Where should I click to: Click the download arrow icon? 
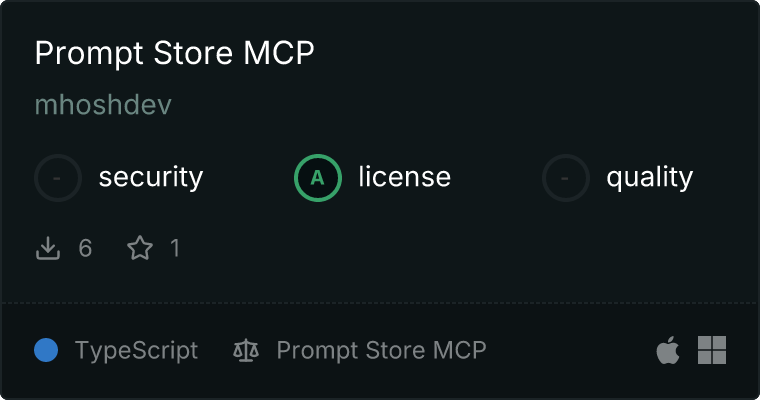click(x=48, y=248)
